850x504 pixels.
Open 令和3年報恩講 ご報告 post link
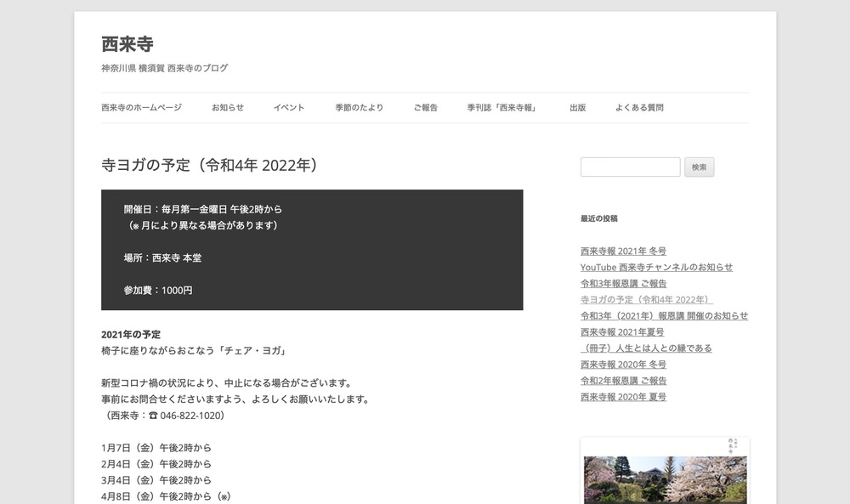[623, 283]
